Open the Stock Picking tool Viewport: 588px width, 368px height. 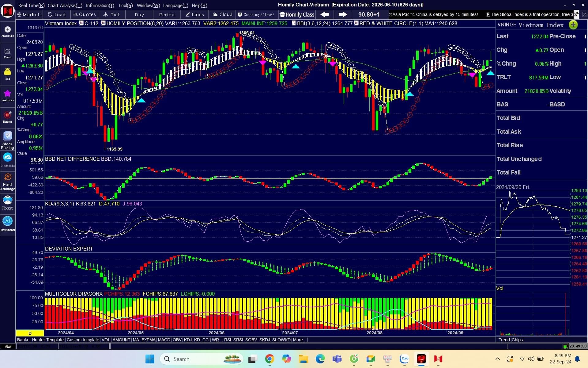click(8, 140)
